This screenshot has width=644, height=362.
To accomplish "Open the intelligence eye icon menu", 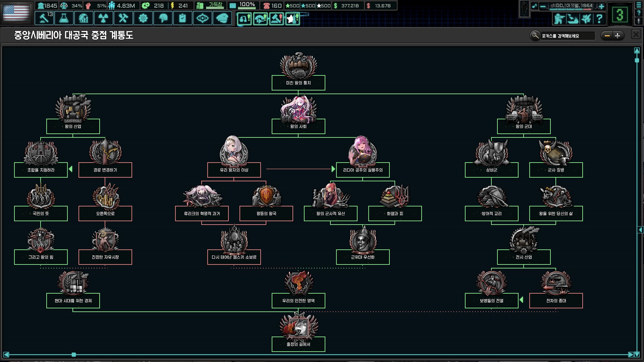I will 202,18.
